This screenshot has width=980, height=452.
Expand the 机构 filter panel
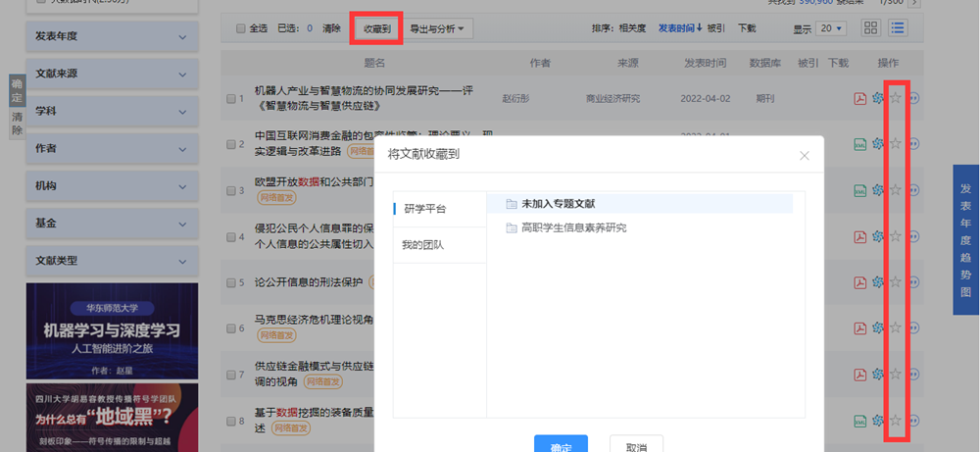click(x=112, y=185)
